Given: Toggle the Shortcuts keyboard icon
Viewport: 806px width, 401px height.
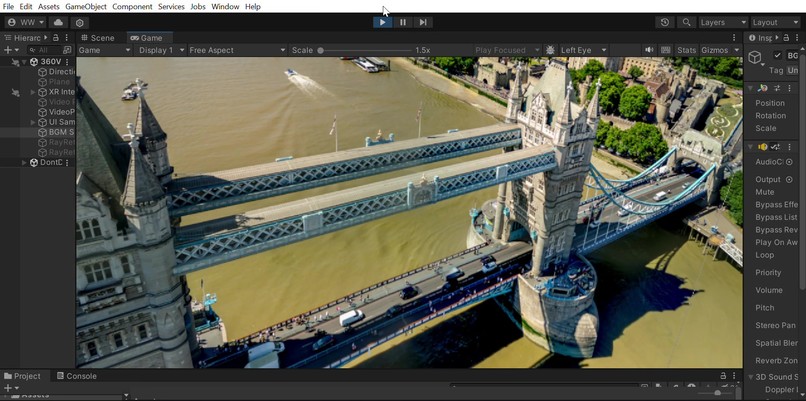Looking at the screenshot, I should click(x=666, y=50).
